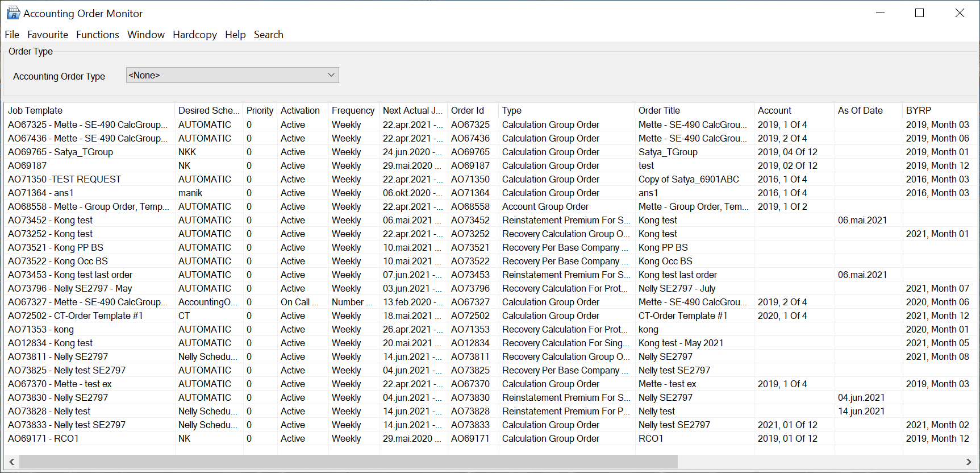Image resolution: width=980 pixels, height=473 pixels.
Task: Open the Functions menu
Action: [98, 35]
